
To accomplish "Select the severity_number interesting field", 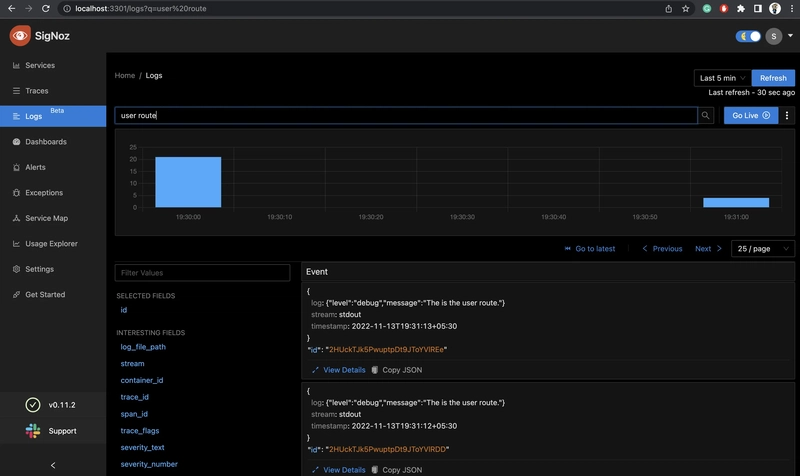I will point(149,464).
